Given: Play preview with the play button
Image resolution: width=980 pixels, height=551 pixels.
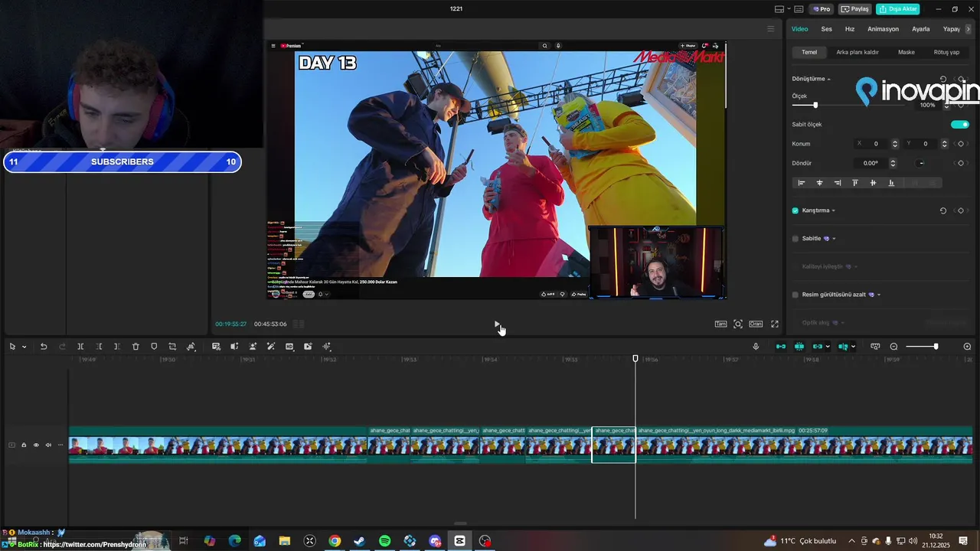Looking at the screenshot, I should (x=497, y=324).
